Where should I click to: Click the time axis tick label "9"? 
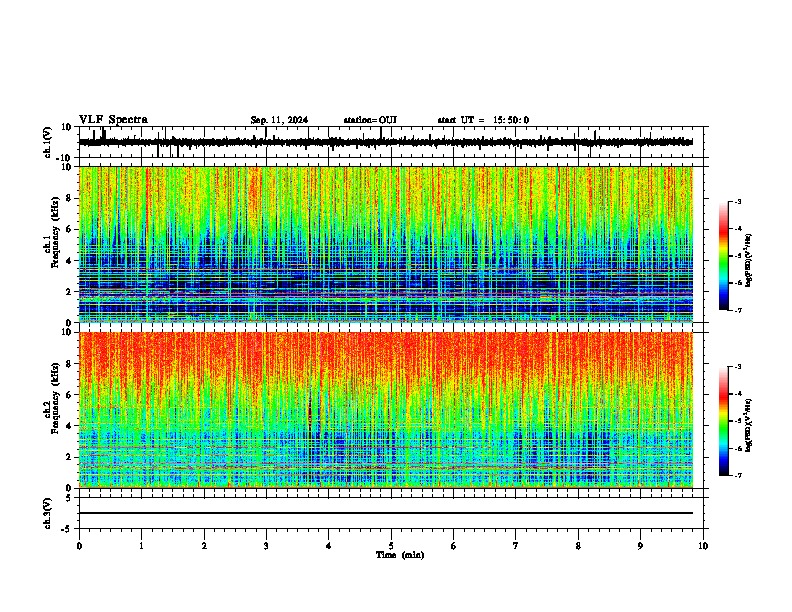click(x=640, y=546)
